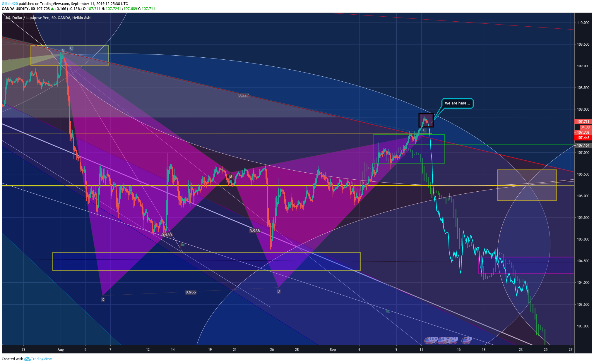Click the 'Sep' label on the time axis
This screenshot has height=364, width=594.
(x=333, y=350)
